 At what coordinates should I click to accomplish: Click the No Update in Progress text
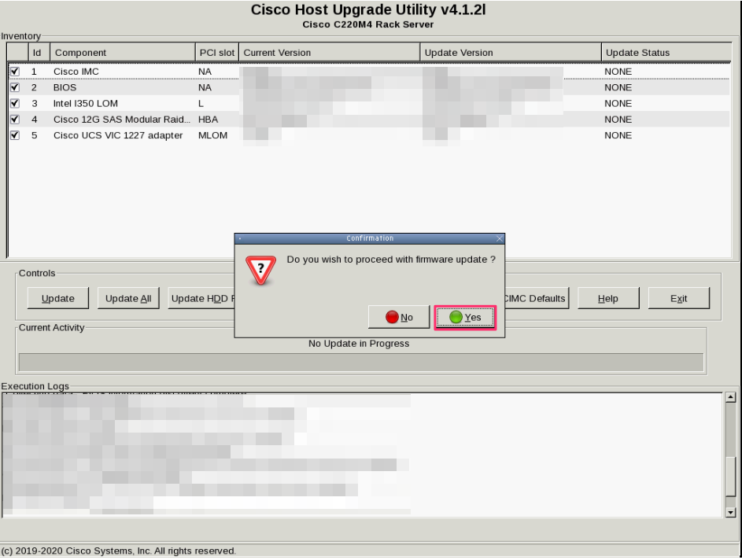(x=359, y=344)
